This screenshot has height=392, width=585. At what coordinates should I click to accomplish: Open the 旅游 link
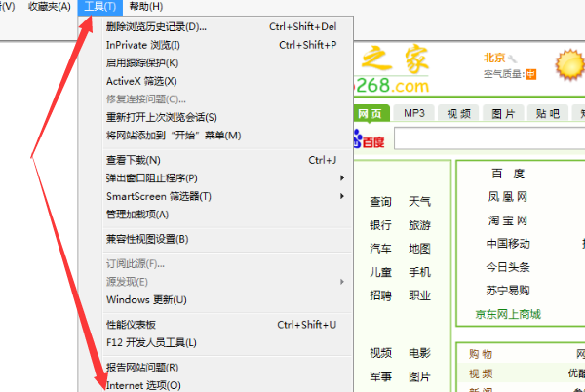pyautogui.click(x=419, y=225)
